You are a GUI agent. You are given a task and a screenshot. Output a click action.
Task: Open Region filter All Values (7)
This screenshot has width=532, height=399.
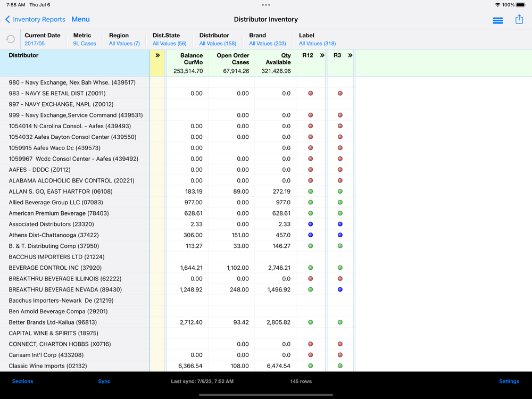(124, 44)
